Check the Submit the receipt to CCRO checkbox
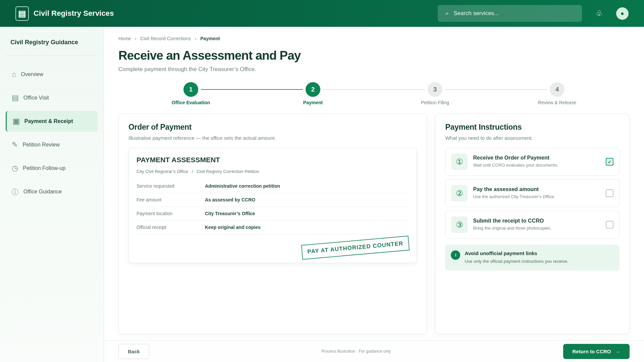This screenshot has height=362, width=644. (x=609, y=225)
